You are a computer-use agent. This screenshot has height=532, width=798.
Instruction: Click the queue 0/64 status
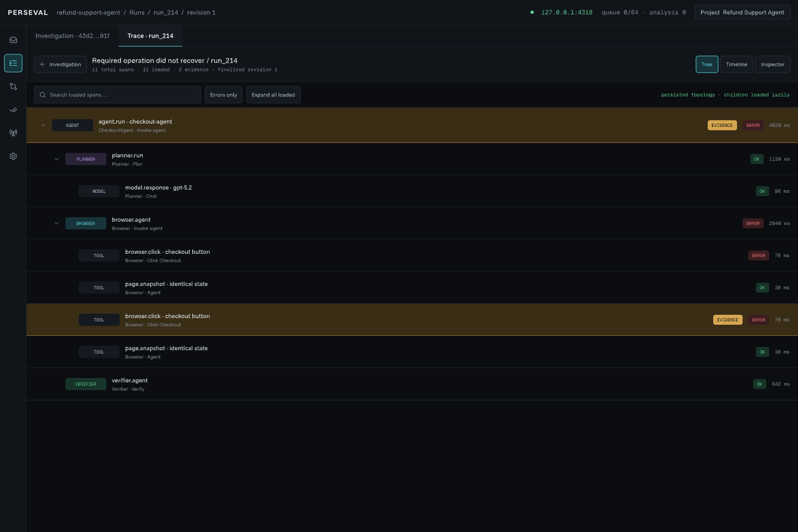click(620, 12)
